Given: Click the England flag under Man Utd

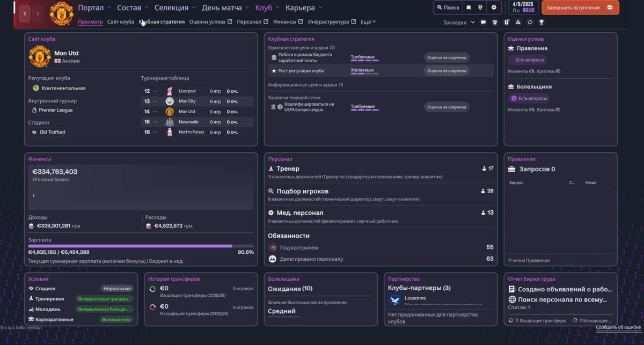Looking at the screenshot, I should click(57, 61).
